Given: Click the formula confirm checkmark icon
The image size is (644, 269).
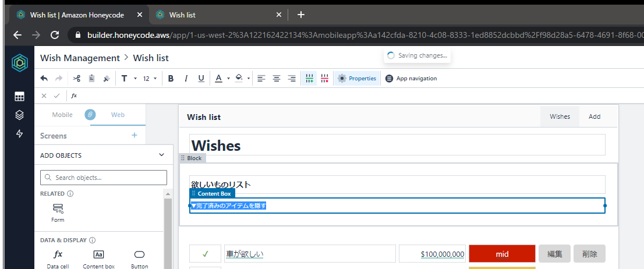Looking at the screenshot, I should tap(56, 95).
